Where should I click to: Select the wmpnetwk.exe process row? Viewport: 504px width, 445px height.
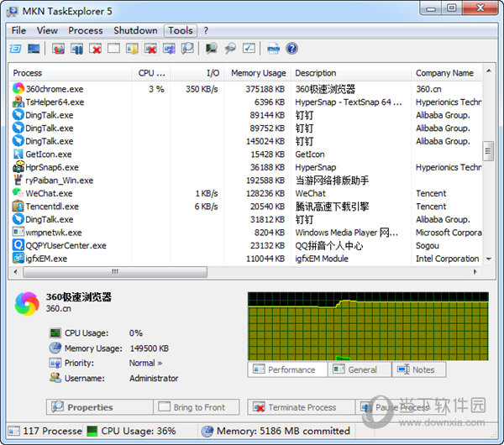click(x=246, y=233)
